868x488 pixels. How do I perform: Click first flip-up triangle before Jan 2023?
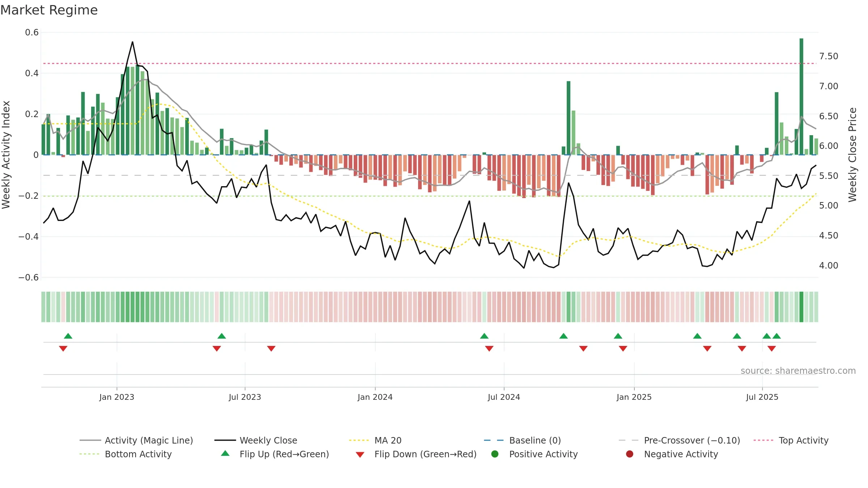[x=68, y=336]
